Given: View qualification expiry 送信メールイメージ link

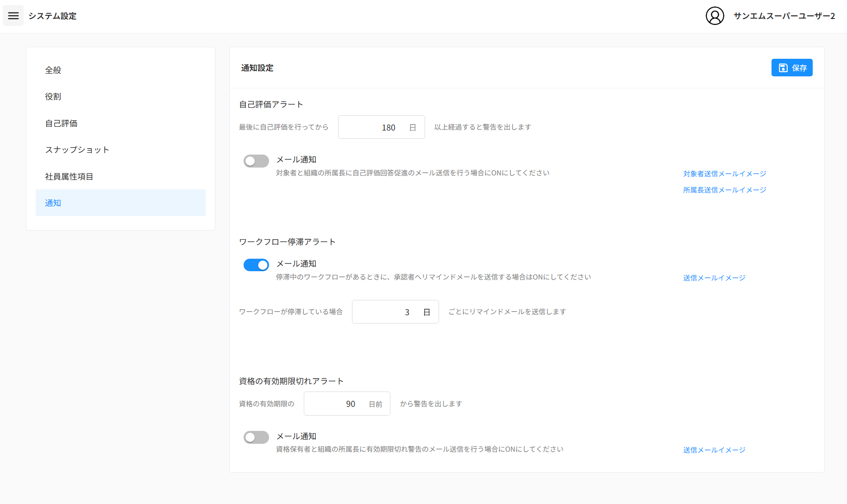Looking at the screenshot, I should (x=714, y=450).
